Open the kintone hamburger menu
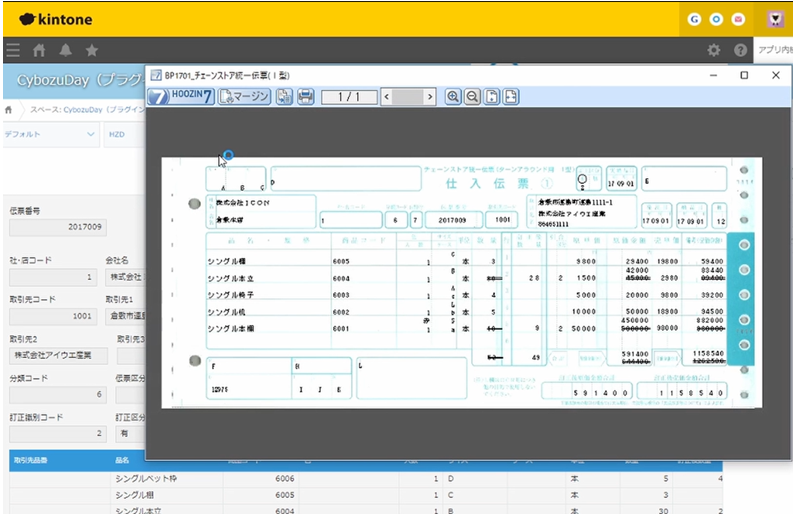 click(x=13, y=50)
